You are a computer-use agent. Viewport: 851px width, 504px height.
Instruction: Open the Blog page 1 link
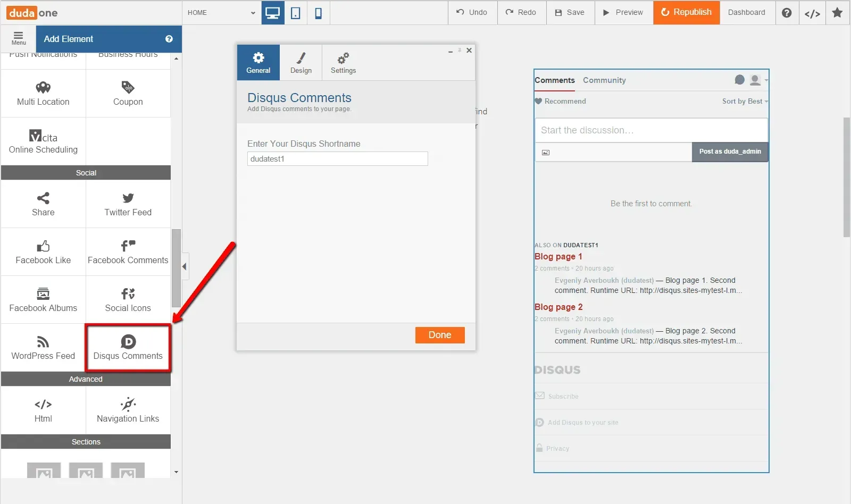pyautogui.click(x=558, y=256)
